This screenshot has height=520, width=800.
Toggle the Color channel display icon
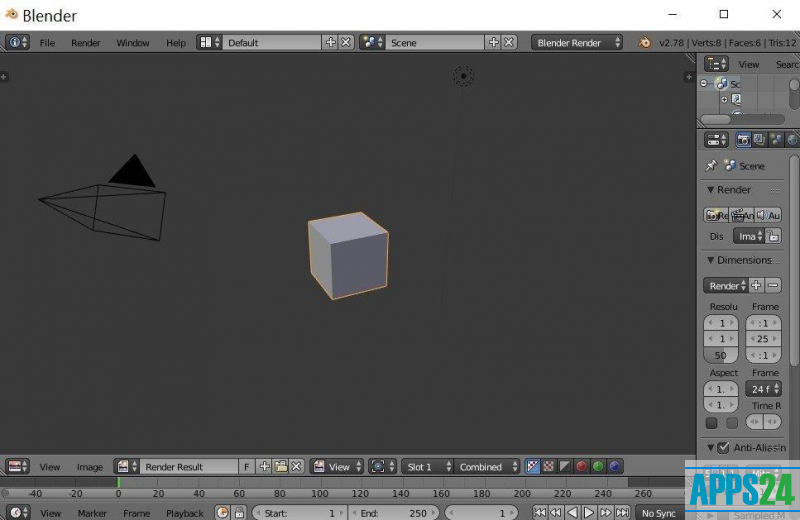click(548, 466)
